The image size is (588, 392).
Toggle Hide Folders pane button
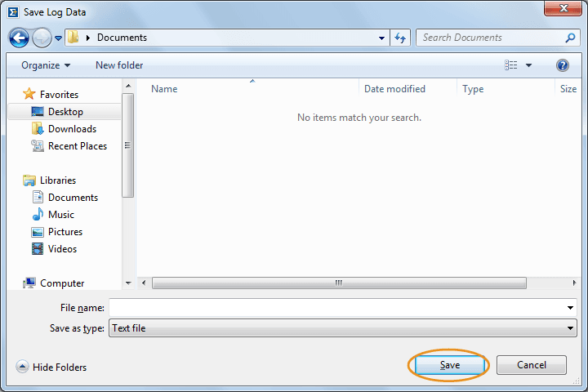click(x=51, y=367)
